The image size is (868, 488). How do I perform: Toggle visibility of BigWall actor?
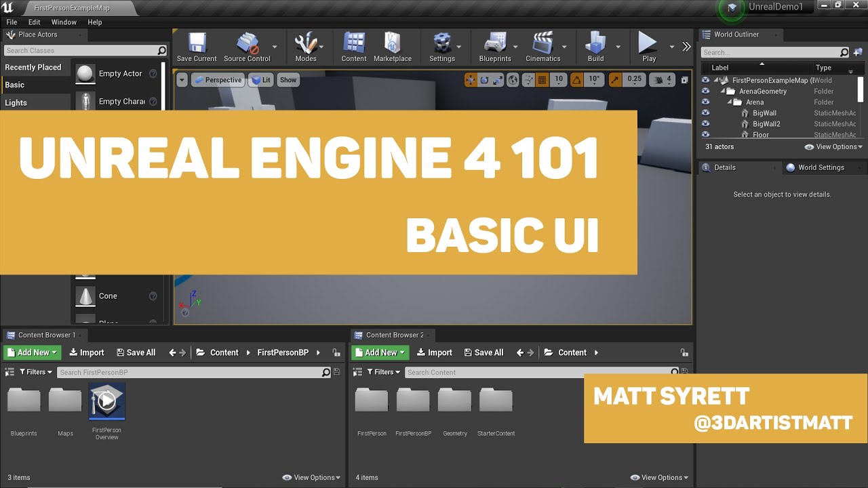pos(705,113)
